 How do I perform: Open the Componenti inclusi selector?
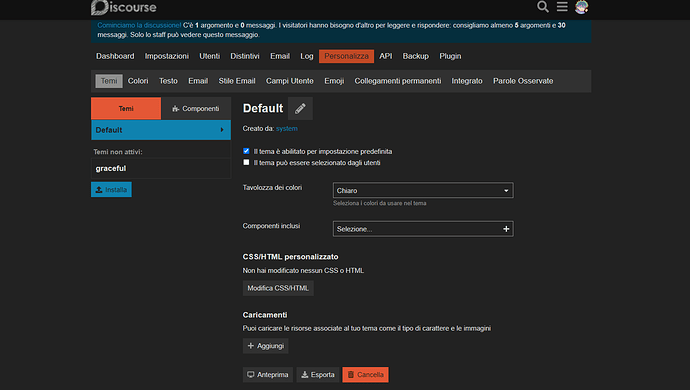click(423, 229)
